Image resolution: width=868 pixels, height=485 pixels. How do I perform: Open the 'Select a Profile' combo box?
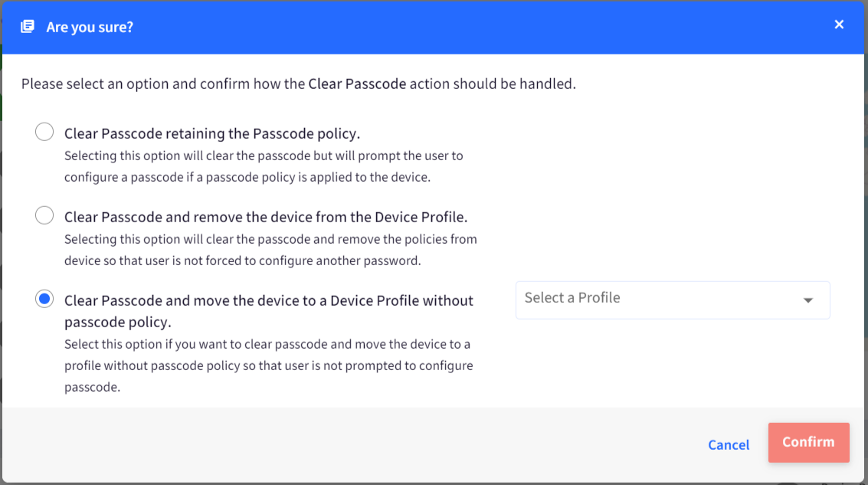click(x=673, y=300)
